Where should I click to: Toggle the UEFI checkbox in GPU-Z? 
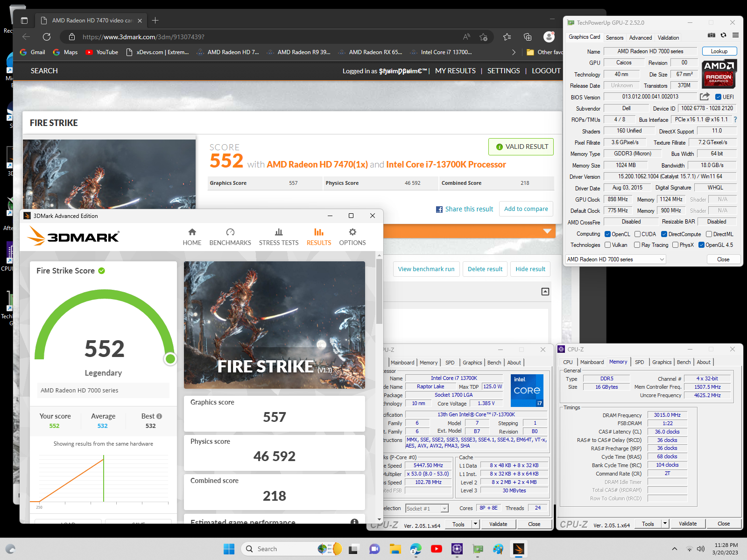tap(718, 97)
